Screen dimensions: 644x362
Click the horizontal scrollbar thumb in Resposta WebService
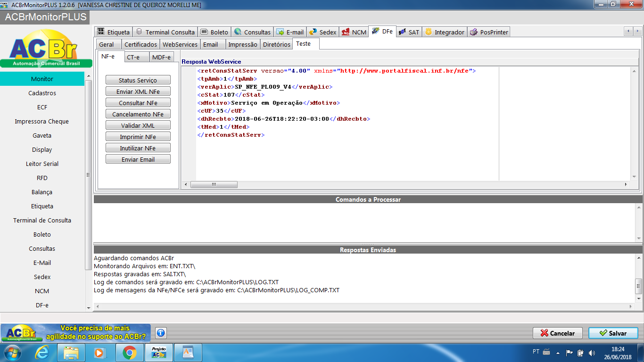click(214, 184)
